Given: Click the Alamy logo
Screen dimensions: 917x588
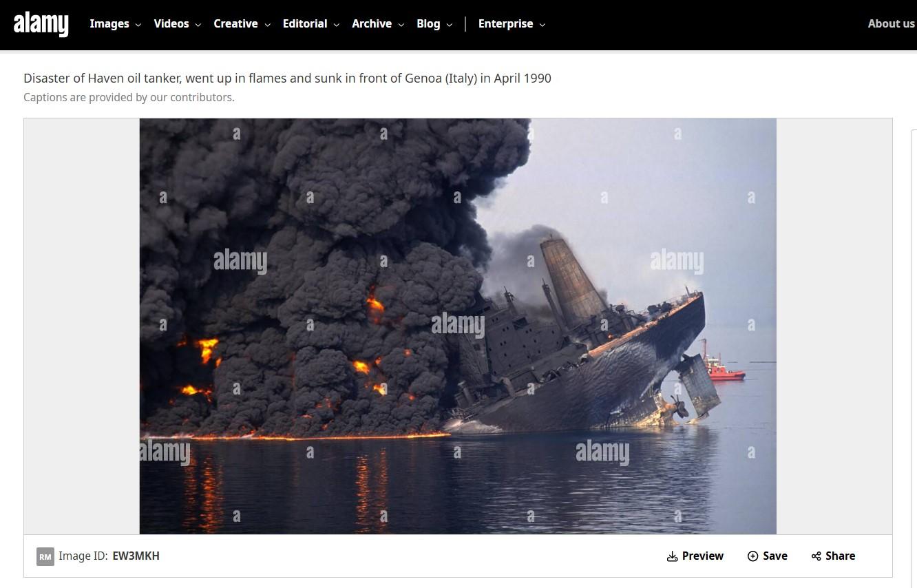Looking at the screenshot, I should pos(41,24).
